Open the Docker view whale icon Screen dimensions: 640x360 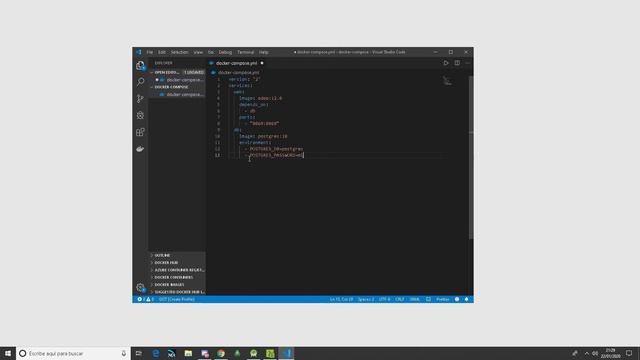tap(140, 149)
